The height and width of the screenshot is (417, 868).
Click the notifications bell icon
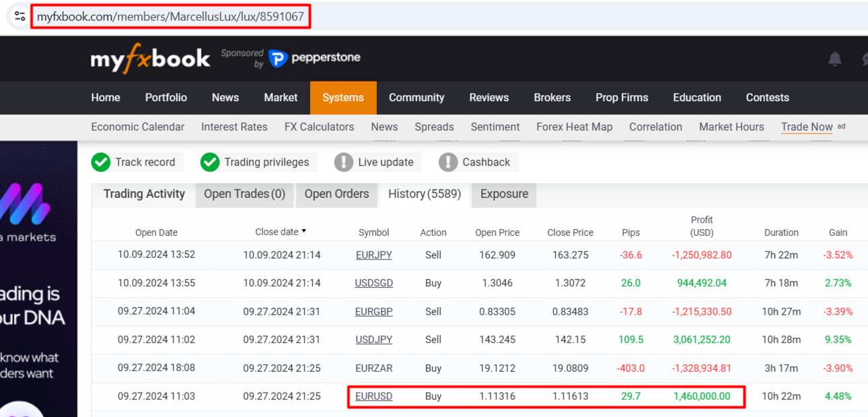point(835,59)
